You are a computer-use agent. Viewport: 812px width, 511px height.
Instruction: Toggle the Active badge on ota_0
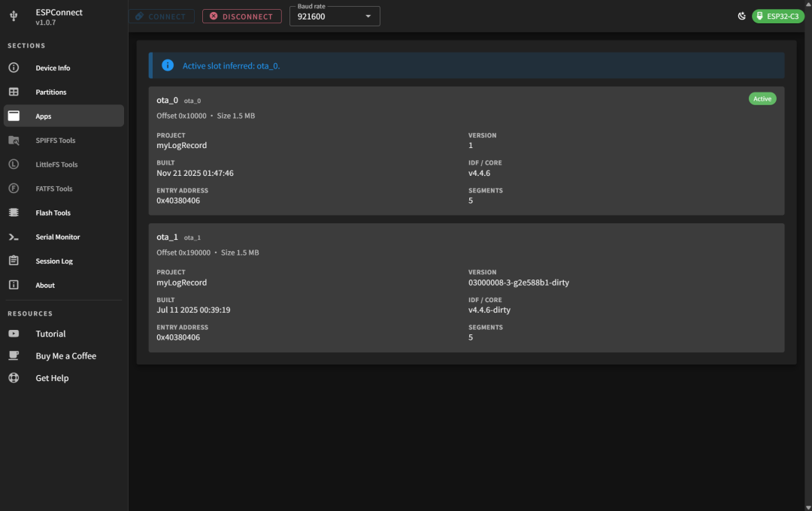click(x=762, y=98)
